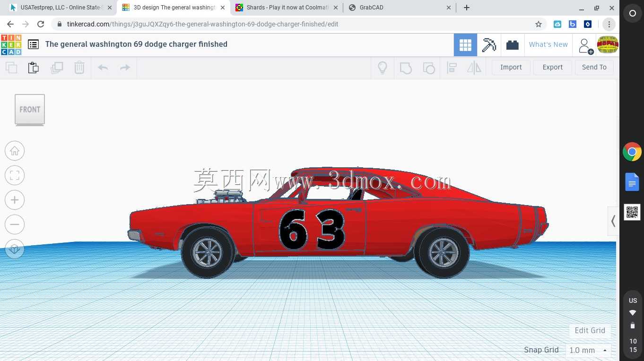Click the browser reload button
The height and width of the screenshot is (361, 644).
tap(41, 24)
